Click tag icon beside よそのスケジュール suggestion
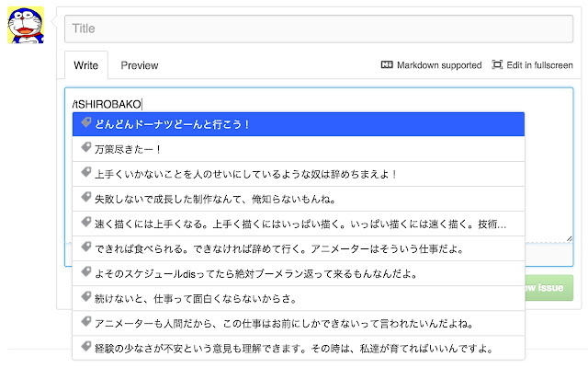588x368 pixels. coord(86,271)
